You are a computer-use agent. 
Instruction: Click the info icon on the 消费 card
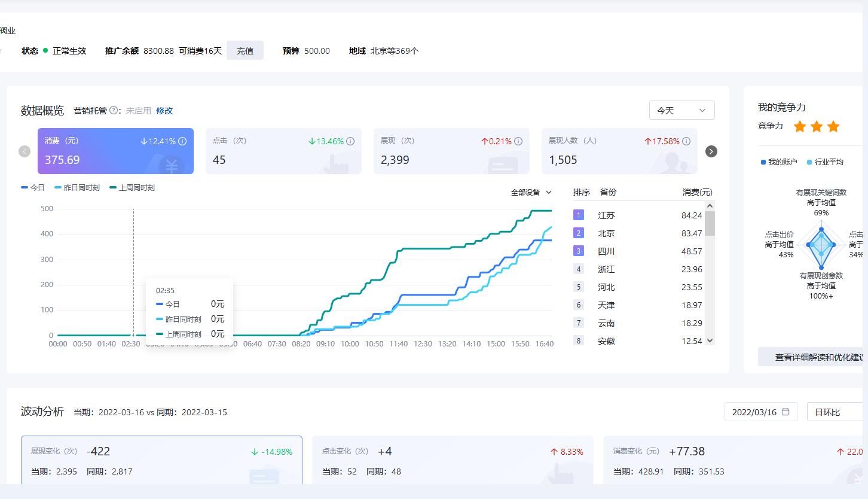[x=182, y=141]
